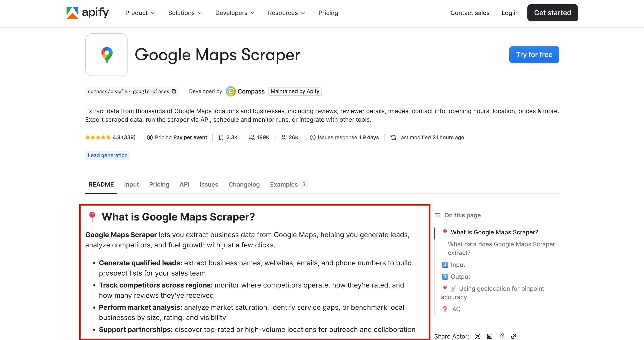This screenshot has height=340, width=644.
Task: Share the Actor on X
Action: [x=478, y=336]
